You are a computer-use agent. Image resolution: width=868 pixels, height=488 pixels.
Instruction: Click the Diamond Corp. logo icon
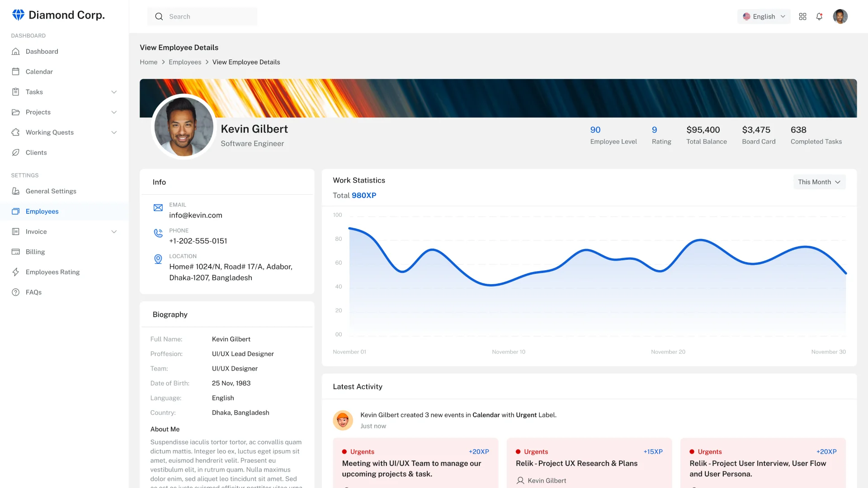18,15
